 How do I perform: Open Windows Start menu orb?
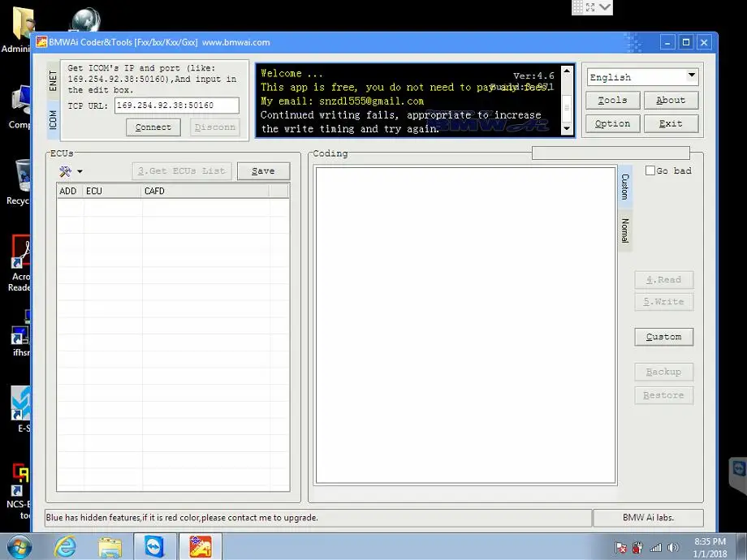pyautogui.click(x=19, y=547)
